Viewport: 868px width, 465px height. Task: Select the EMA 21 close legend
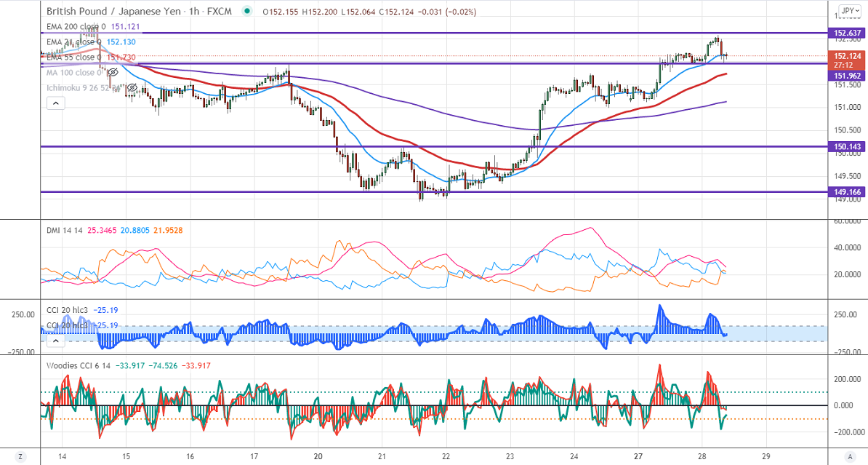pyautogui.click(x=73, y=41)
